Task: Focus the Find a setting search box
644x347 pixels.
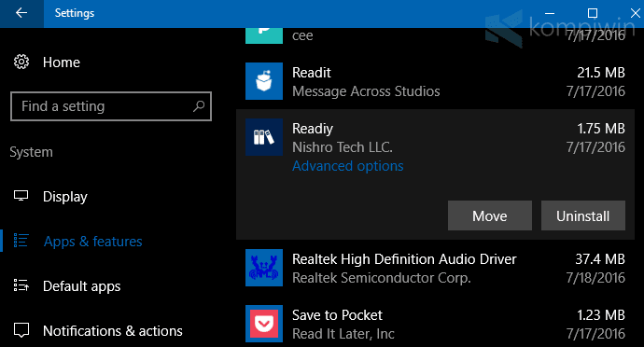Action: point(111,106)
